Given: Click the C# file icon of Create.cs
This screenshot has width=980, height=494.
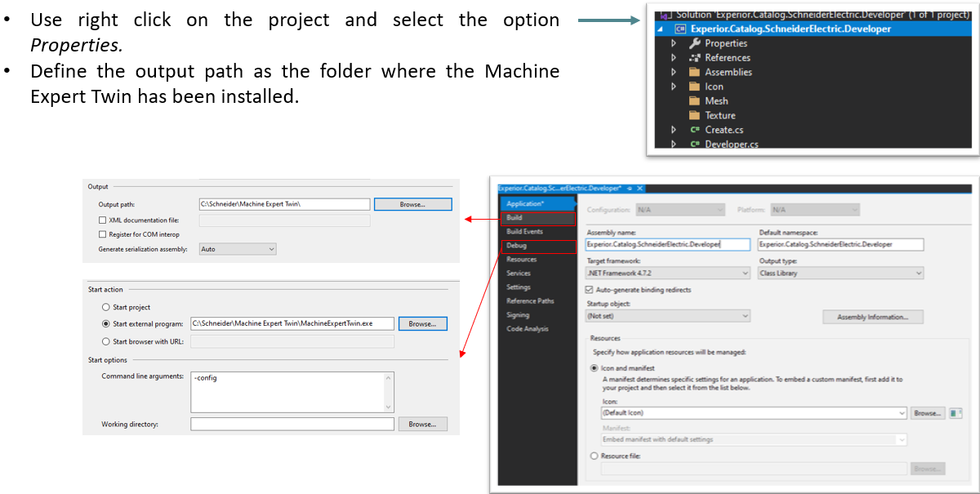Looking at the screenshot, I should pyautogui.click(x=695, y=130).
